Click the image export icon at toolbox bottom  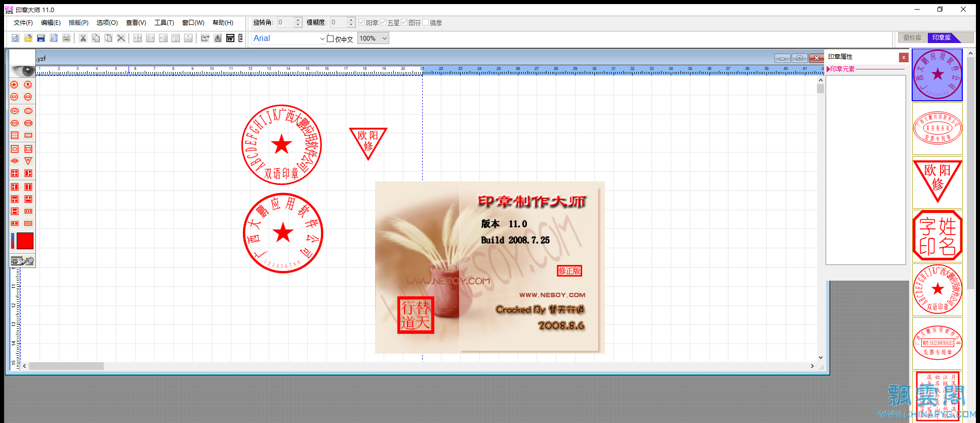tap(22, 261)
